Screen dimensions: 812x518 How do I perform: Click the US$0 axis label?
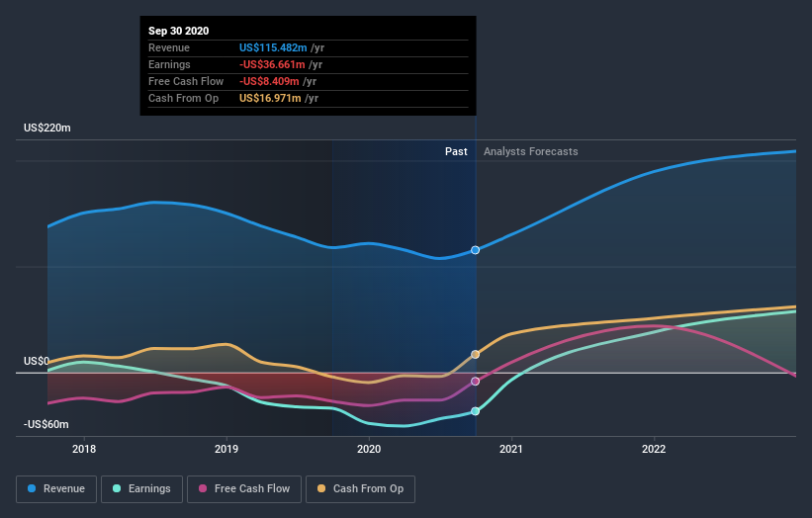coord(37,361)
